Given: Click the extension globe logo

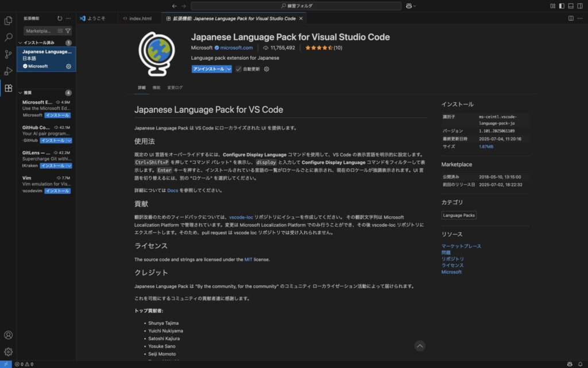Looking at the screenshot, I should 157,53.
